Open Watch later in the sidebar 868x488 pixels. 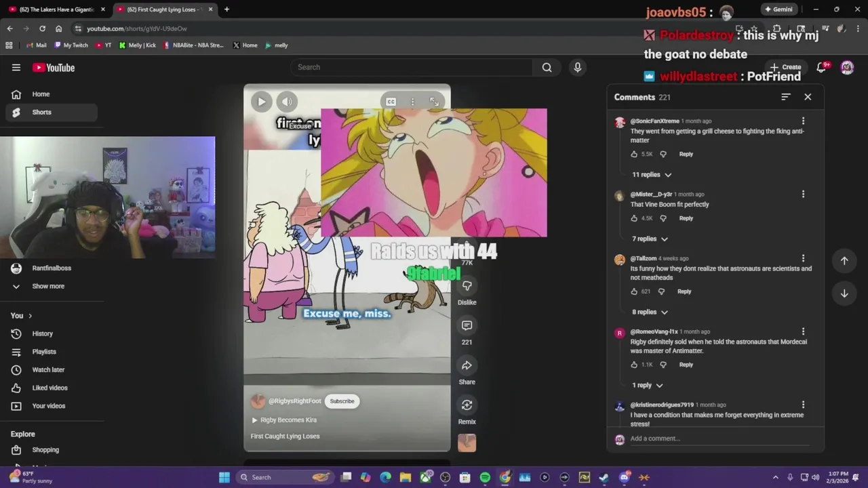[52, 370]
